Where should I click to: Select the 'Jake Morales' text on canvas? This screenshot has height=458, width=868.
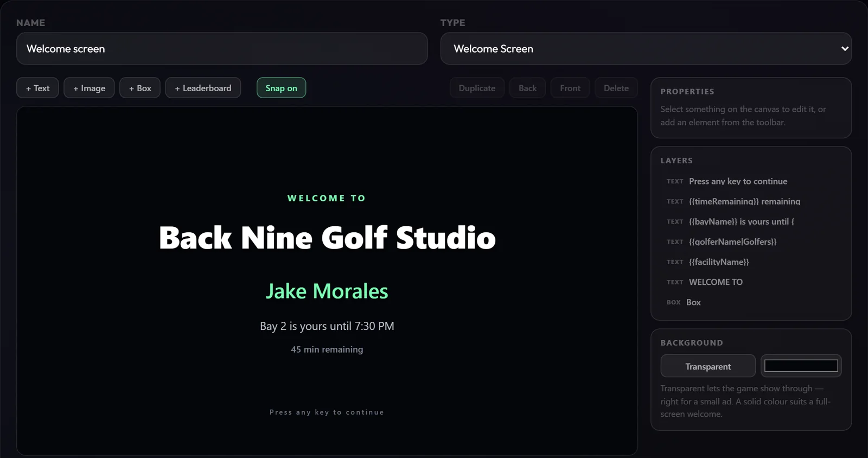pos(327,291)
